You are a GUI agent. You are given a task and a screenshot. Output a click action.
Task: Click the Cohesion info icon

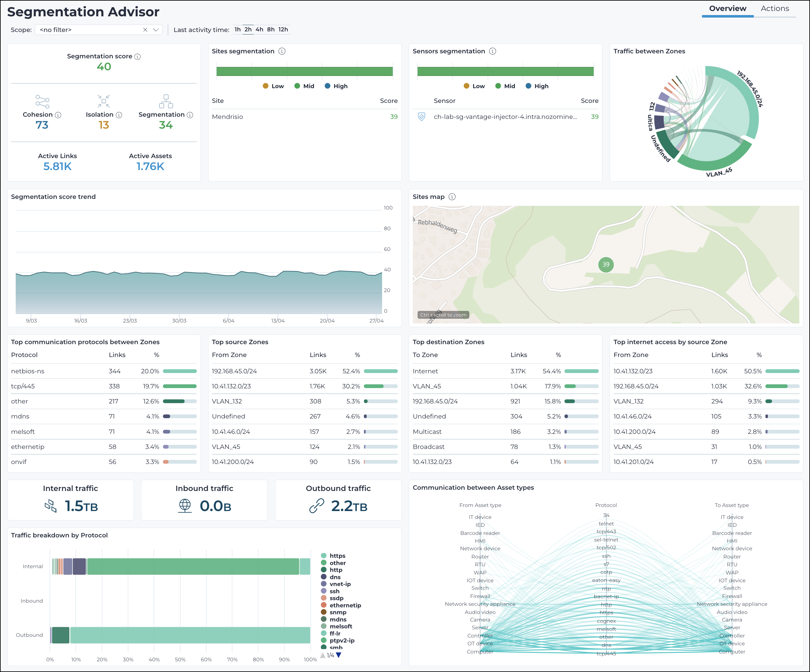58,115
